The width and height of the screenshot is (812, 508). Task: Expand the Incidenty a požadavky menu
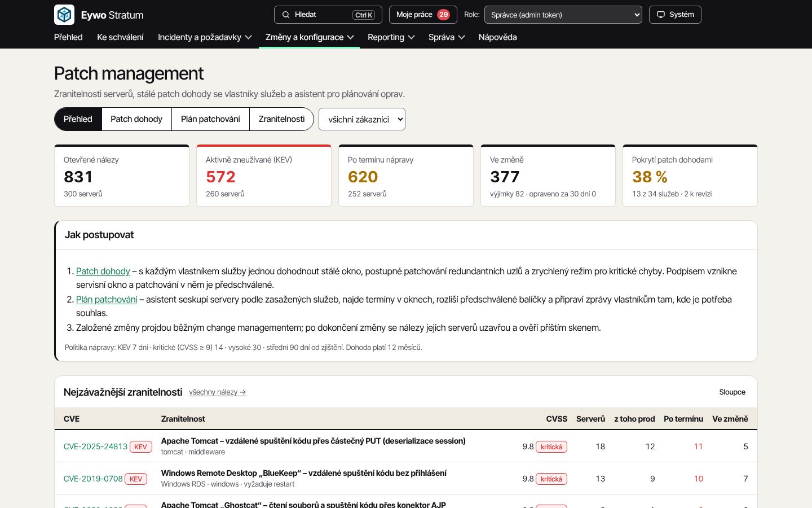click(x=205, y=37)
